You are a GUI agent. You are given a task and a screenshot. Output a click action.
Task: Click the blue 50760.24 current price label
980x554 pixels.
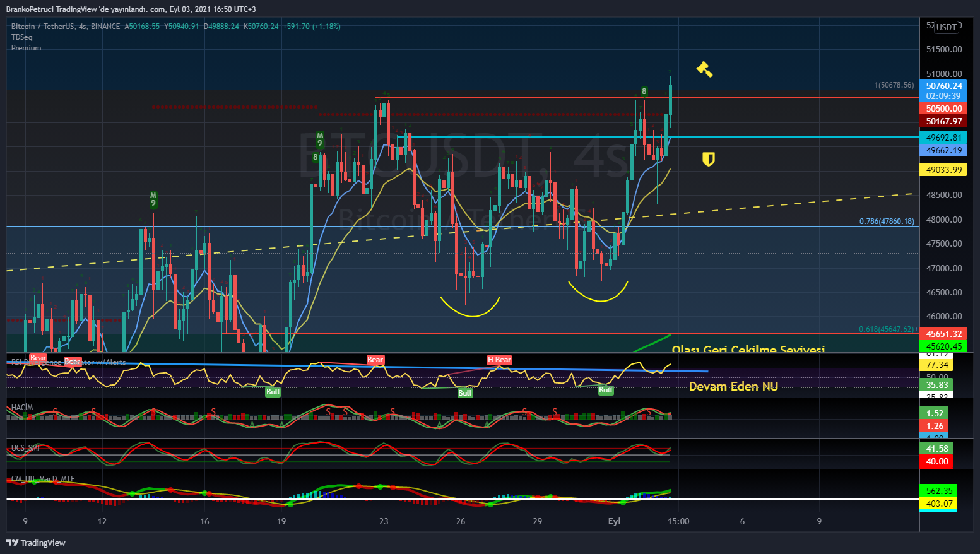[x=944, y=86]
